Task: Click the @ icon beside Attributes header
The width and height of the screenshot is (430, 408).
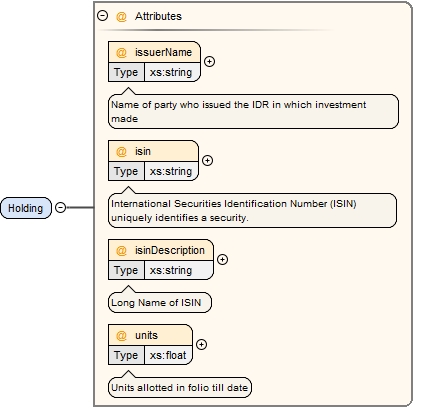Action: point(121,16)
